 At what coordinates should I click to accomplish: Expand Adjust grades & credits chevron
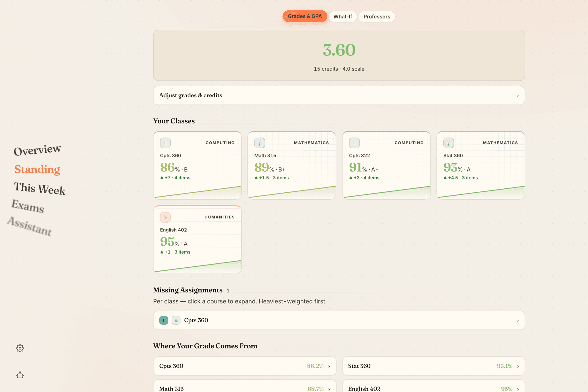pyautogui.click(x=518, y=96)
